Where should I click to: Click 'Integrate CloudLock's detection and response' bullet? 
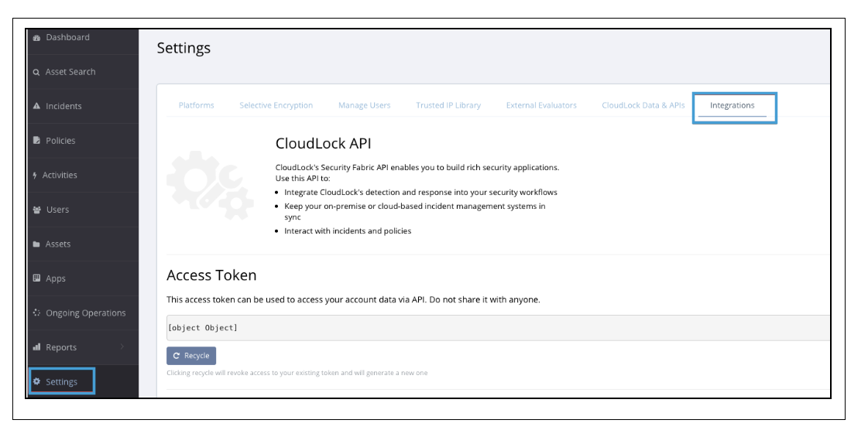click(x=420, y=192)
